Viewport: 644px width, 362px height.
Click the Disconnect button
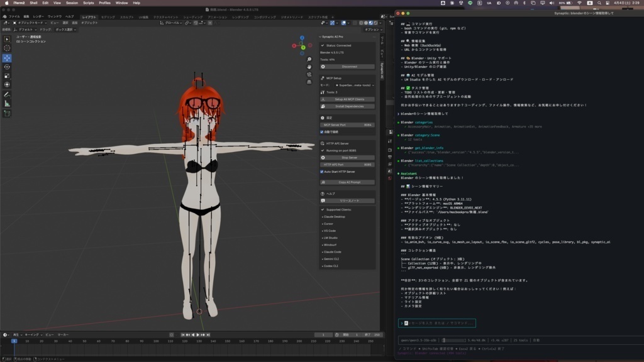[x=349, y=66]
